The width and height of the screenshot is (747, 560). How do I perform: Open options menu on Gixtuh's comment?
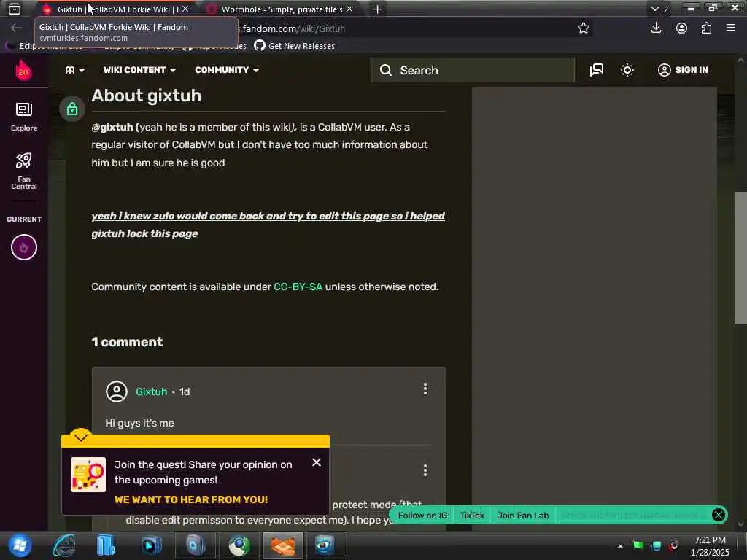pyautogui.click(x=425, y=389)
